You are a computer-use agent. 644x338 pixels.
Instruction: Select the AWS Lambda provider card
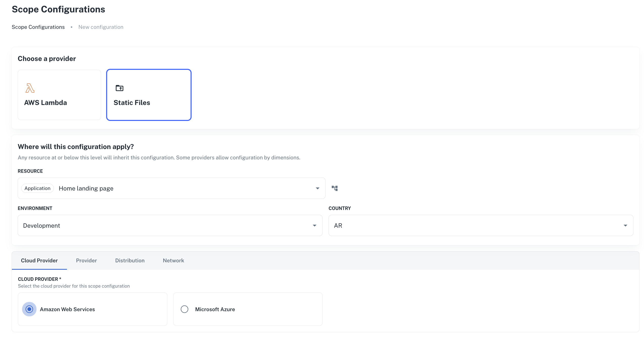(x=59, y=95)
